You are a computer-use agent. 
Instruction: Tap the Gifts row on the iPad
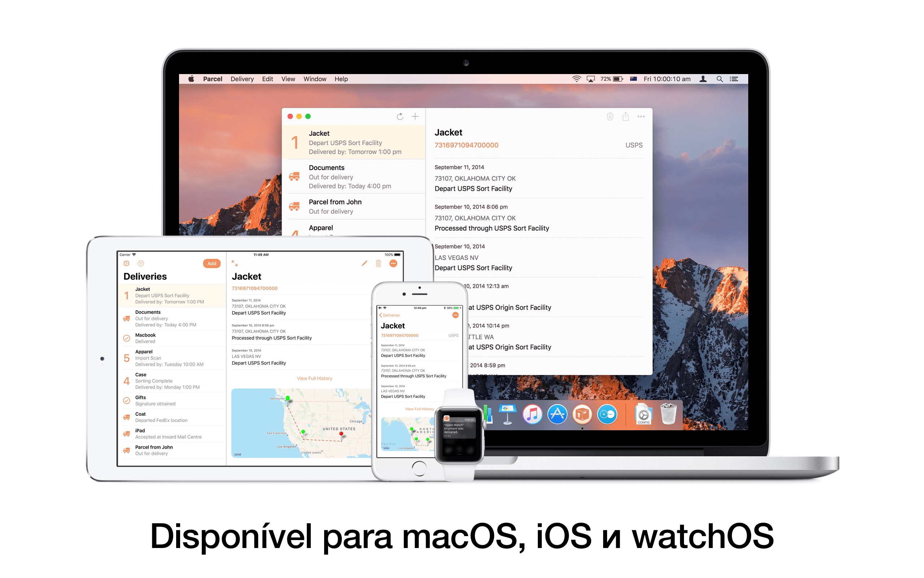coord(172,401)
